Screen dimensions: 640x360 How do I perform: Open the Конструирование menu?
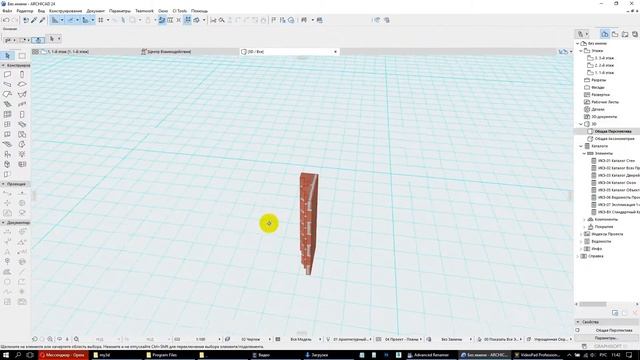65,11
